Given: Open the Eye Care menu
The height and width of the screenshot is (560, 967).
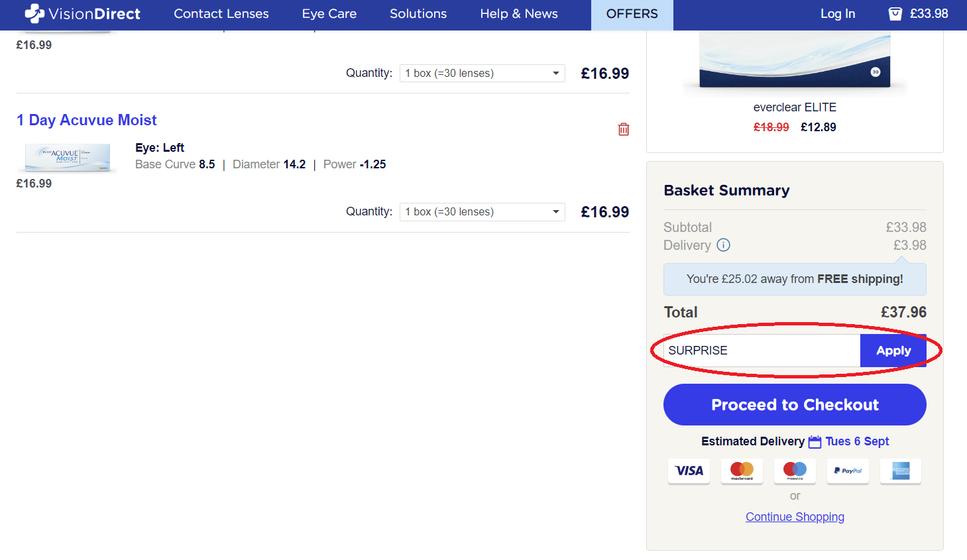Looking at the screenshot, I should 329,14.
